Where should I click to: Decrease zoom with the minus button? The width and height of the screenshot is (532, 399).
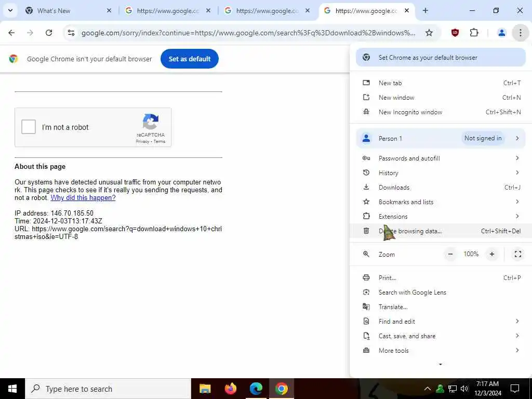click(450, 254)
